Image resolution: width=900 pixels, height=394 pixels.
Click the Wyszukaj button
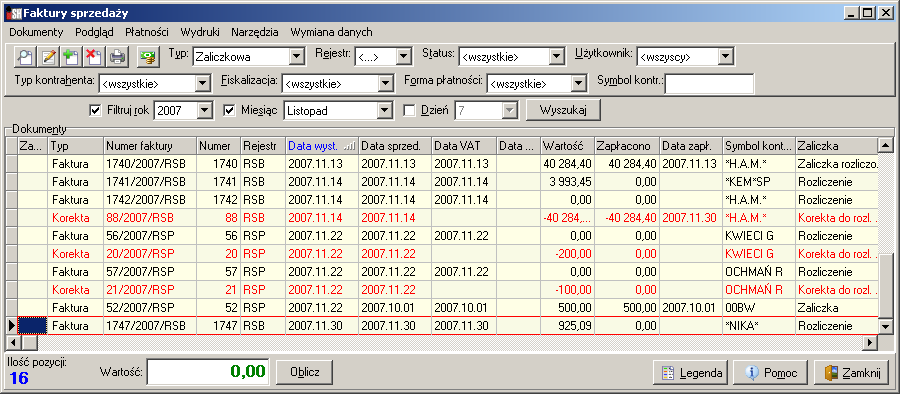click(x=563, y=110)
